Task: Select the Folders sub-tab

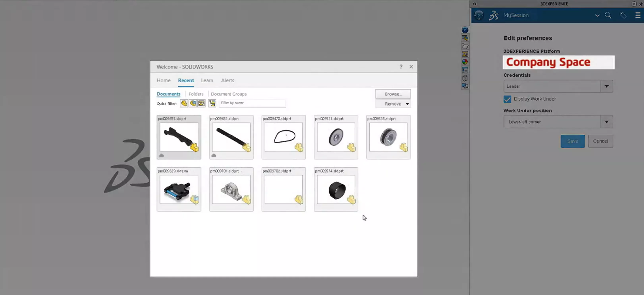Action: pos(196,94)
